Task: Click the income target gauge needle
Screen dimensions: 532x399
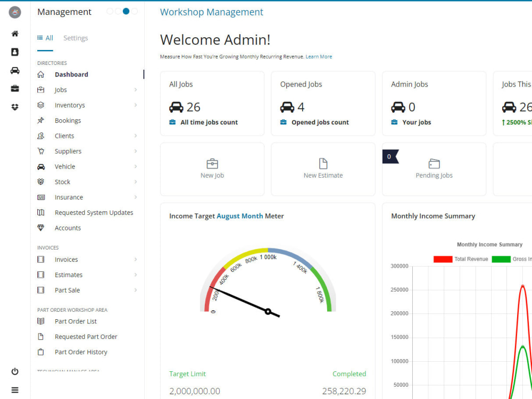Action: coord(244,302)
